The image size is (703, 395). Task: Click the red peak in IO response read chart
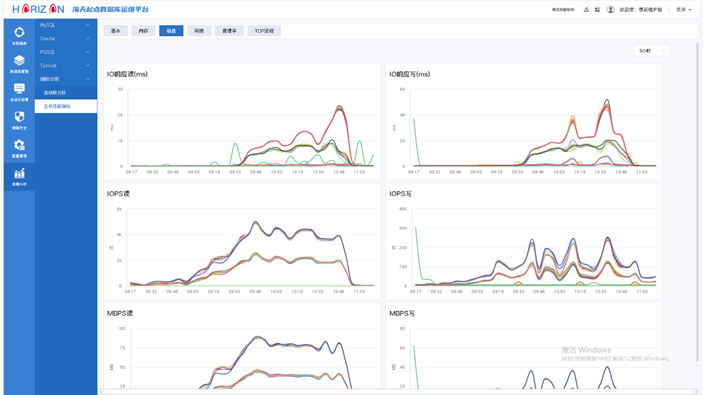(339, 108)
